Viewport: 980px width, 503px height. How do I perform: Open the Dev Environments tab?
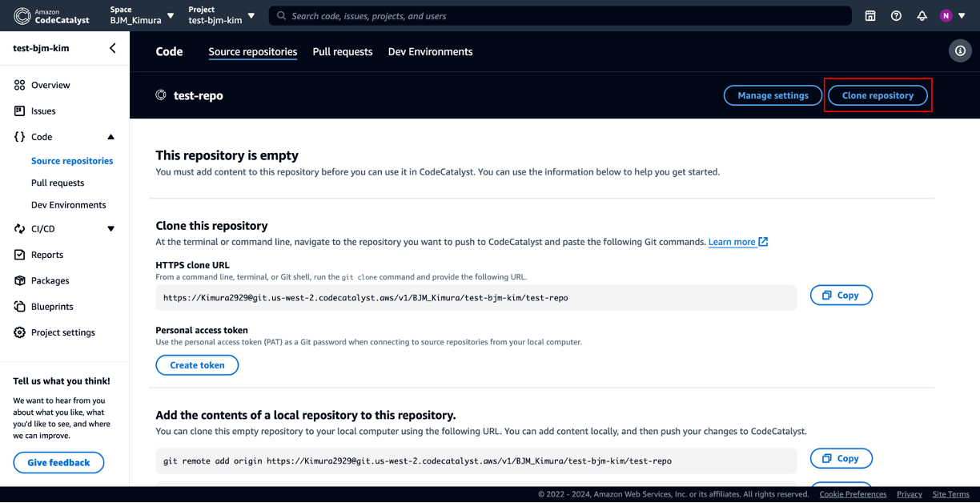tap(430, 51)
